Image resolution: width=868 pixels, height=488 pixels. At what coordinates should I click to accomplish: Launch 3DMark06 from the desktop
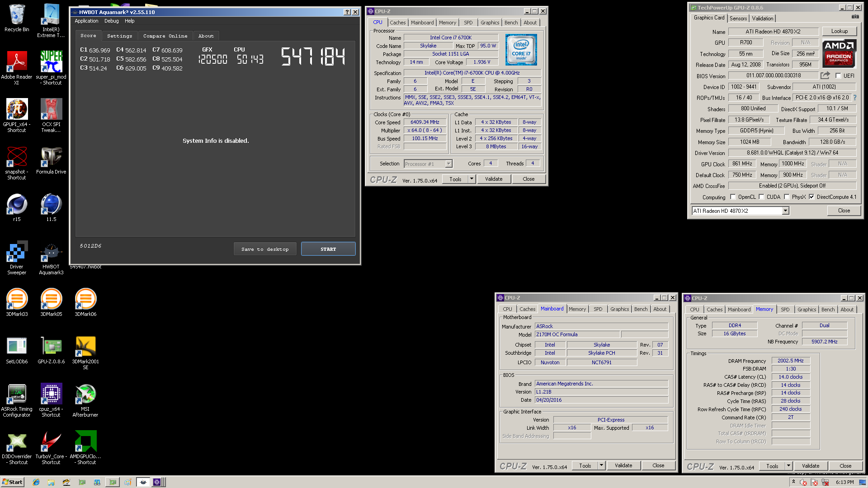[x=85, y=302]
